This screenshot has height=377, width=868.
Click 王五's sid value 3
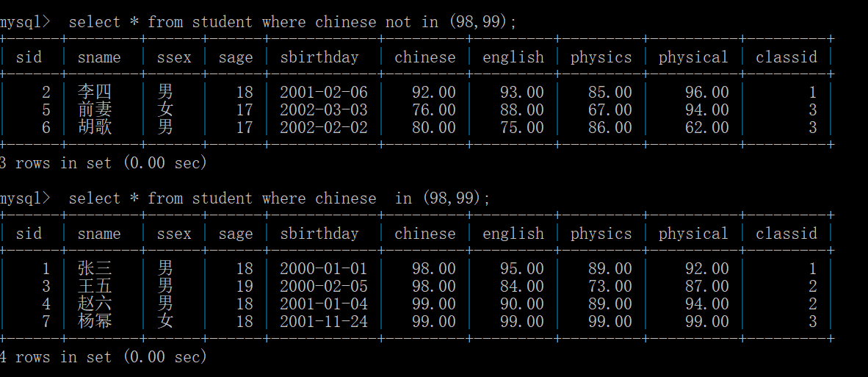point(46,286)
